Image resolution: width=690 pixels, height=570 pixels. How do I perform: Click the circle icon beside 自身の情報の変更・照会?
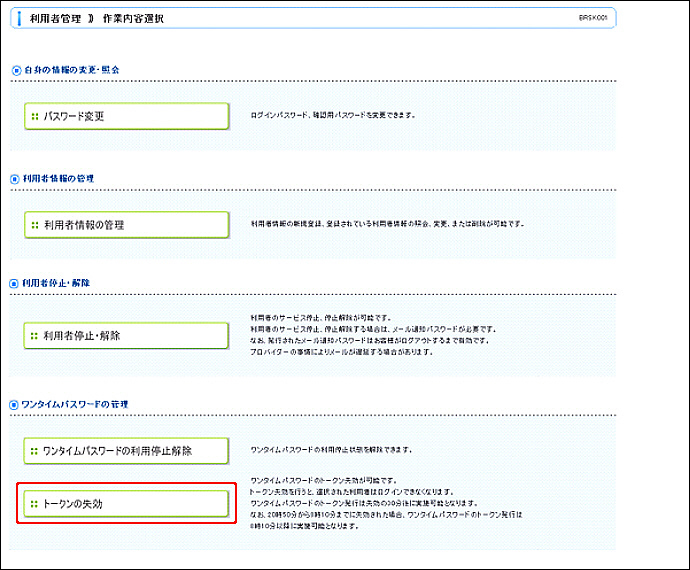click(15, 70)
